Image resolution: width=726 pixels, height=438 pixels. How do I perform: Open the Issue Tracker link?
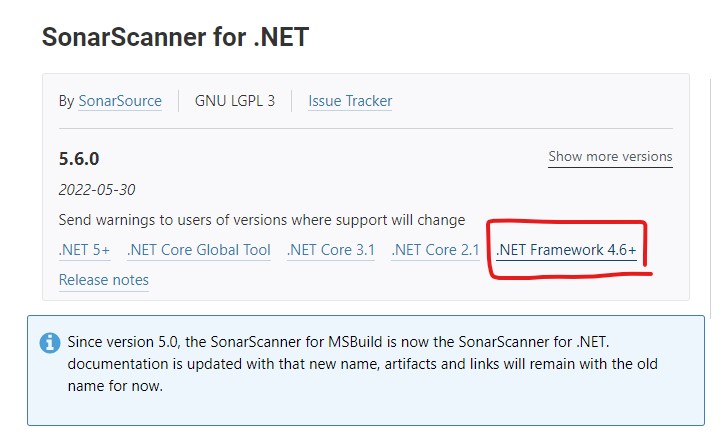tap(350, 101)
